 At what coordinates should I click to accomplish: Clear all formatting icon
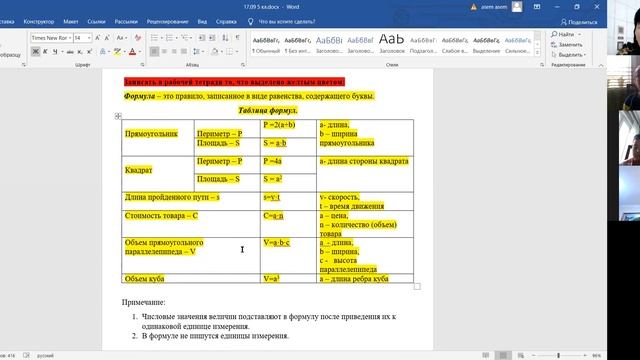pyautogui.click(x=138, y=38)
